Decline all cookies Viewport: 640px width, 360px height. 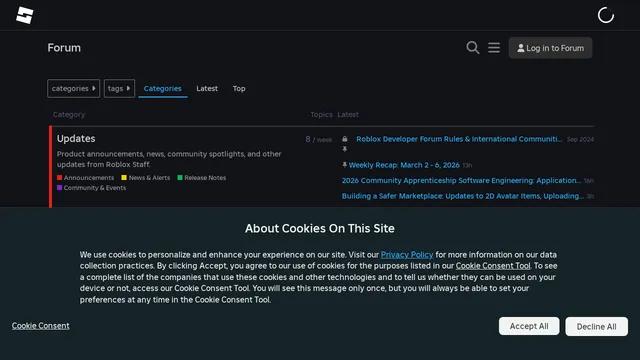596,327
